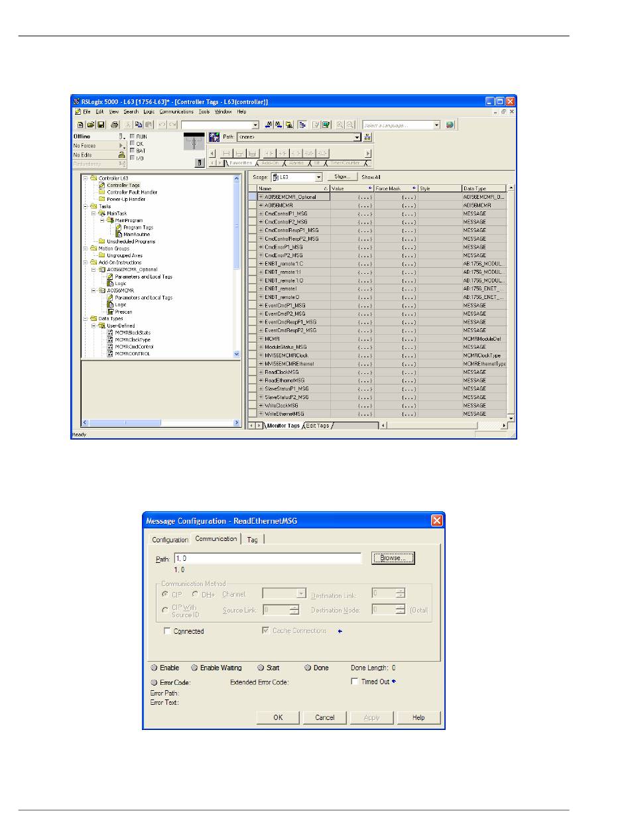
Task: Click the tree panel vertical scrollbar down arrow
Action: pos(237,354)
